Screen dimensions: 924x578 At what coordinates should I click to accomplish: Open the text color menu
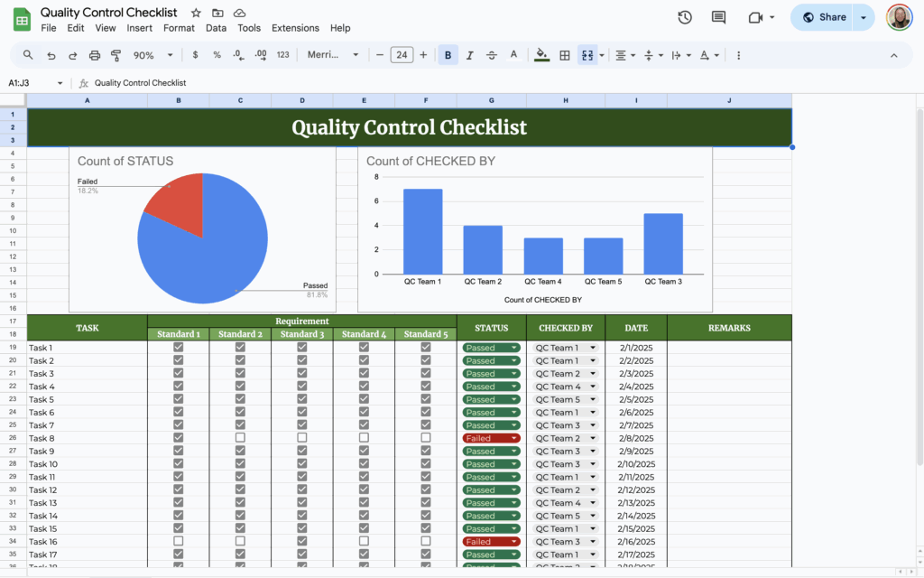point(513,55)
